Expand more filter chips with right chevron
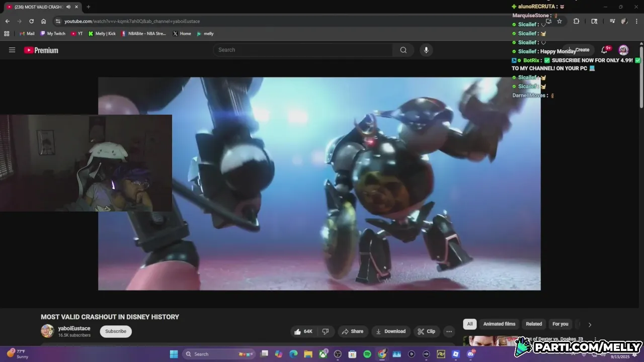This screenshot has height=362, width=644. (590, 324)
